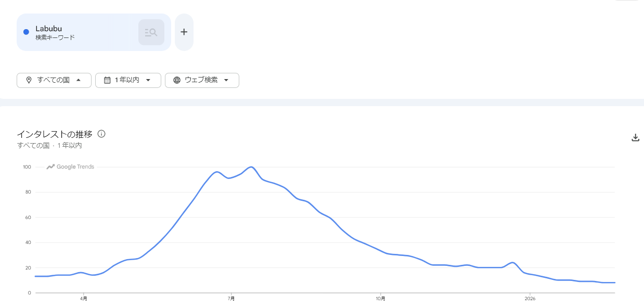Open the ウェブ検索 search type dropdown arrow
The width and height of the screenshot is (644, 308).
tap(226, 80)
